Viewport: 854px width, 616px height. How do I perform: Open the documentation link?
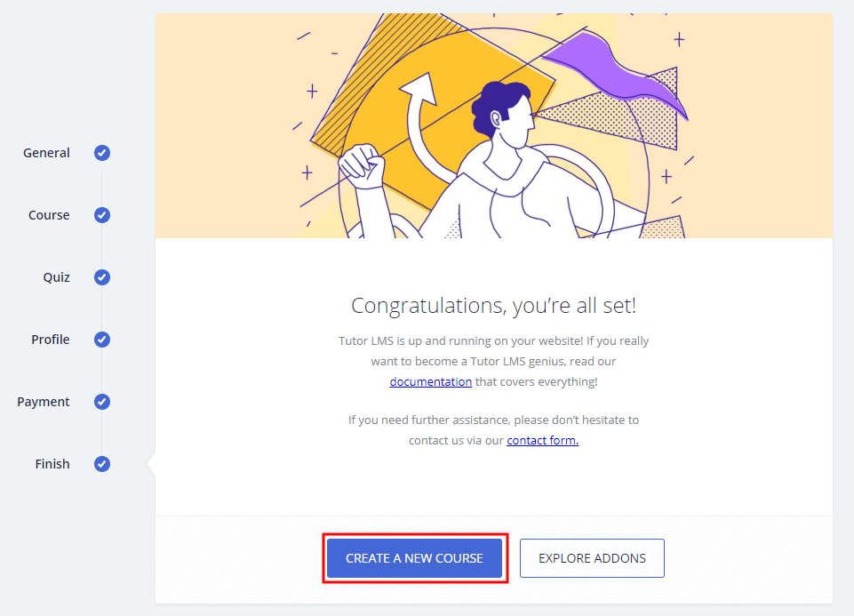click(431, 381)
